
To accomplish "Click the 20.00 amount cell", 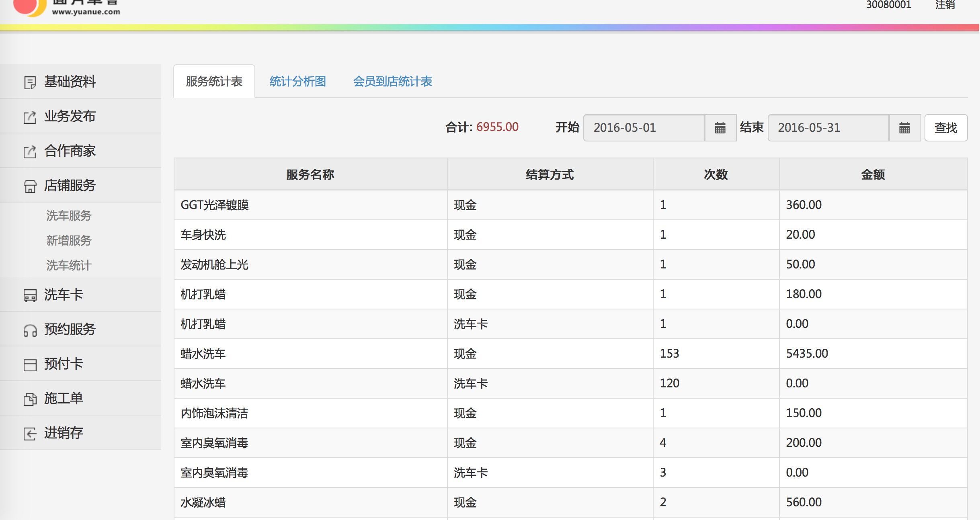I will [873, 235].
